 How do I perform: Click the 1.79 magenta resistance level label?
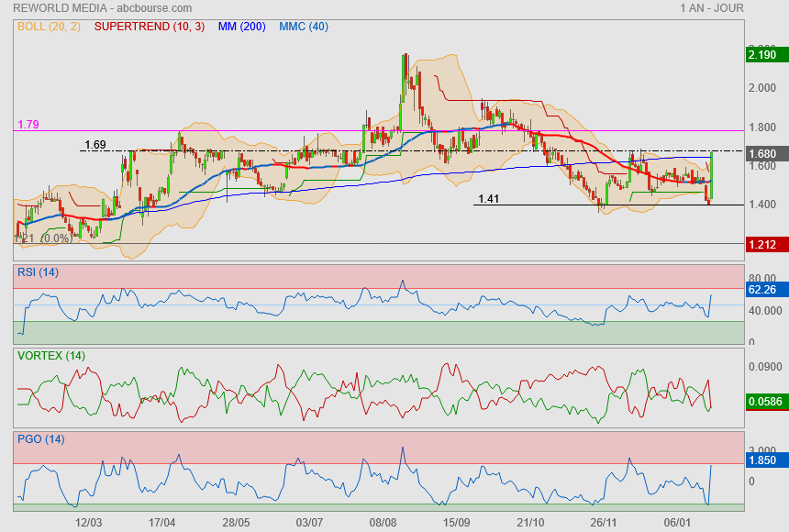27,124
